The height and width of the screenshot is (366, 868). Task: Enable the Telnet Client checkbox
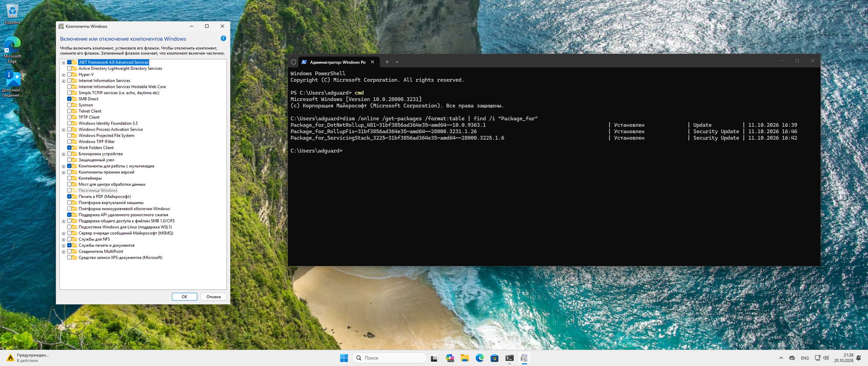(69, 111)
